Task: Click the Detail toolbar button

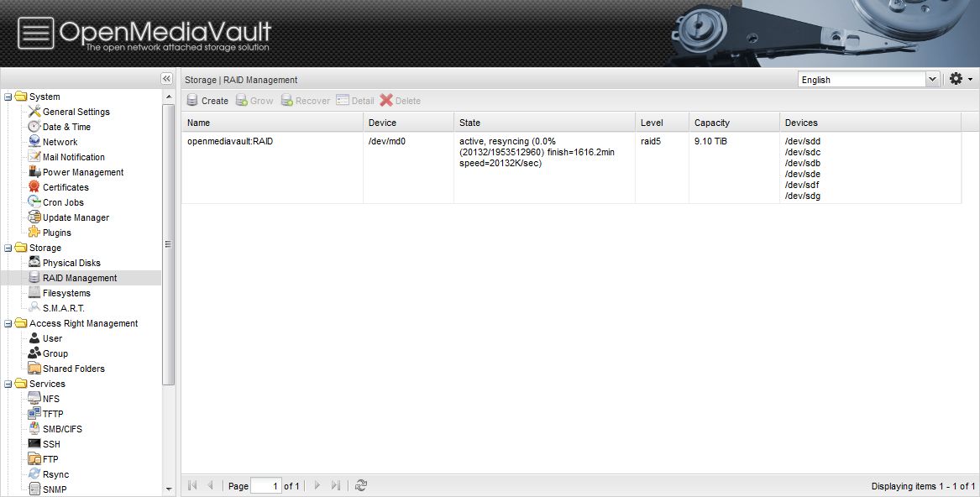Action: 355,101
